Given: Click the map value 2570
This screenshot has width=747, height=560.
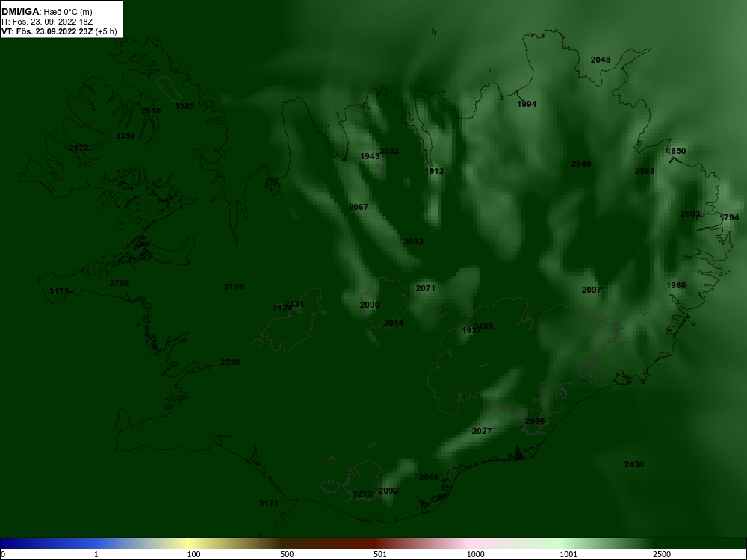Looking at the screenshot, I should click(78, 148).
